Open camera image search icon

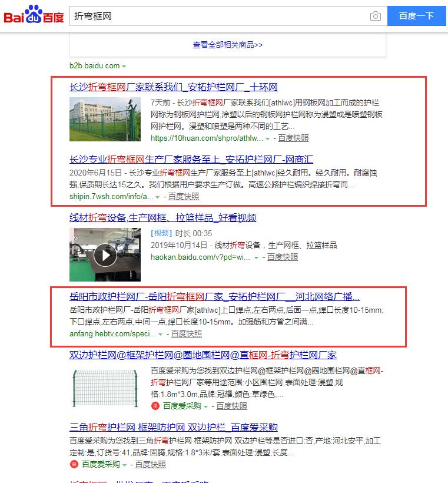tap(375, 16)
